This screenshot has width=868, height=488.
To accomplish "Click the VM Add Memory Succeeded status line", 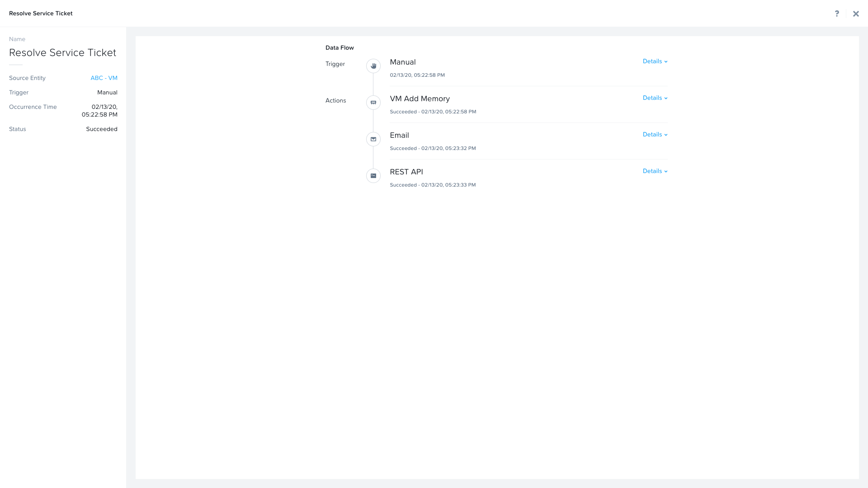I will coord(433,112).
